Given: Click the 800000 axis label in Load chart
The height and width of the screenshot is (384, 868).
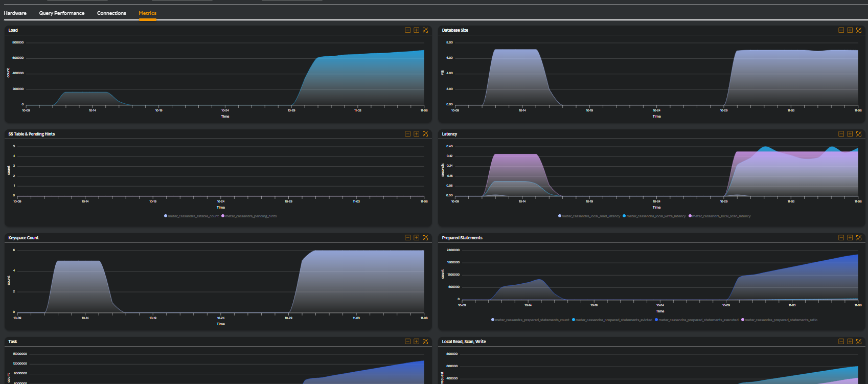Looking at the screenshot, I should pos(18,42).
